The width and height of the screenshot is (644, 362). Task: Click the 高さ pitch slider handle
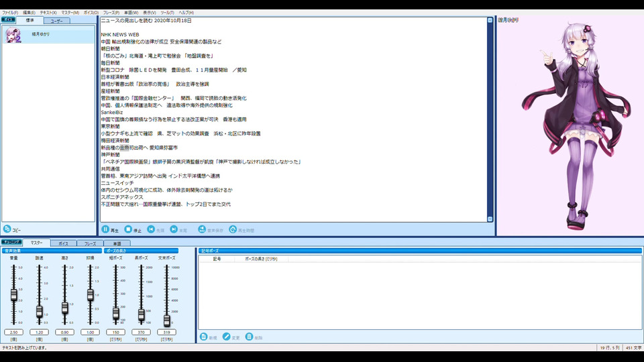tap(64, 308)
